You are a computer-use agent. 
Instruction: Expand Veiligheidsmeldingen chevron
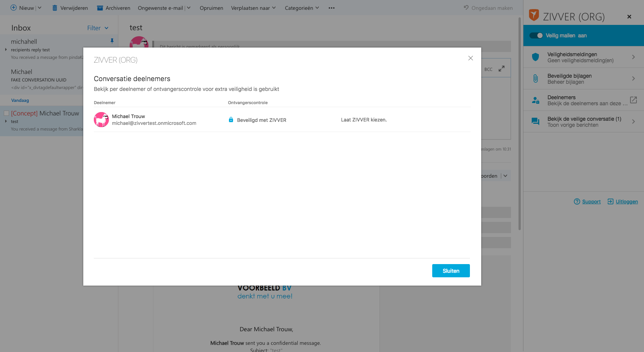633,57
